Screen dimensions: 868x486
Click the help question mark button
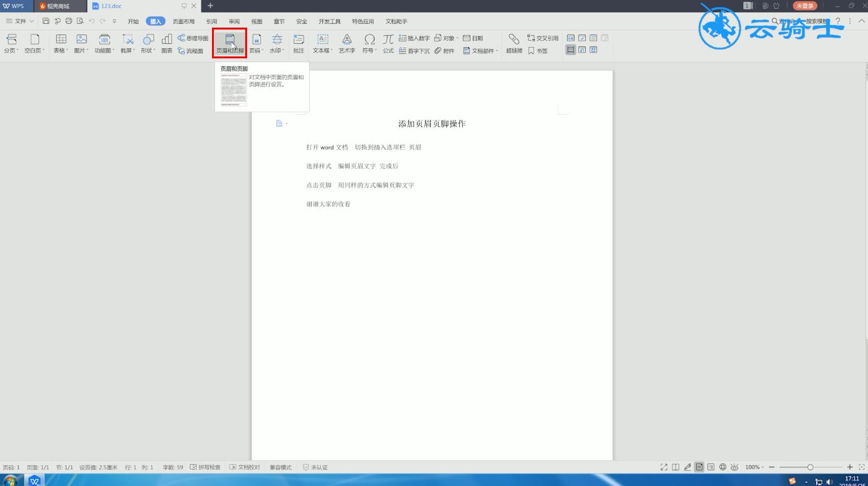coord(838,21)
